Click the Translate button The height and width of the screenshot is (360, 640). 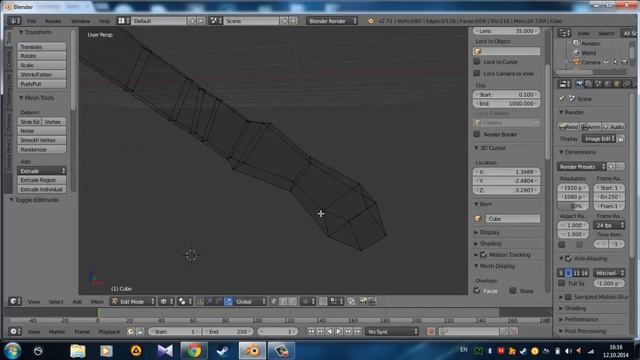pos(42,47)
